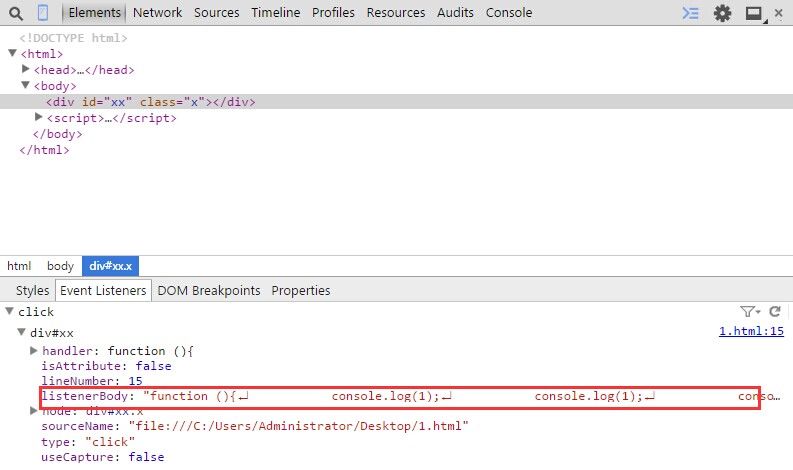Refresh the event listeners list
The width and height of the screenshot is (793, 470).
click(x=775, y=312)
